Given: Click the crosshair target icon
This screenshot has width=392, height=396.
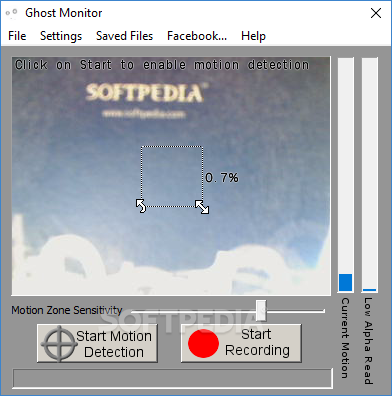Looking at the screenshot, I should coord(59,344).
